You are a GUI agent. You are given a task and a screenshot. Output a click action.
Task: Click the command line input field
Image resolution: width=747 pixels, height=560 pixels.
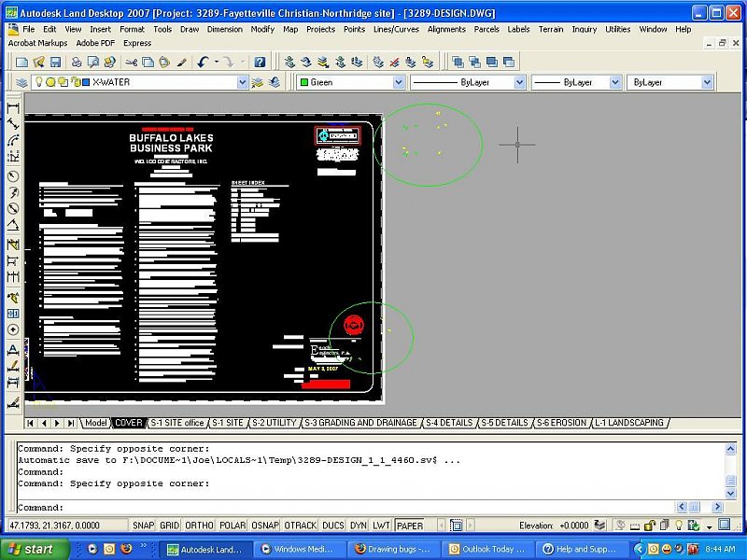[345, 507]
